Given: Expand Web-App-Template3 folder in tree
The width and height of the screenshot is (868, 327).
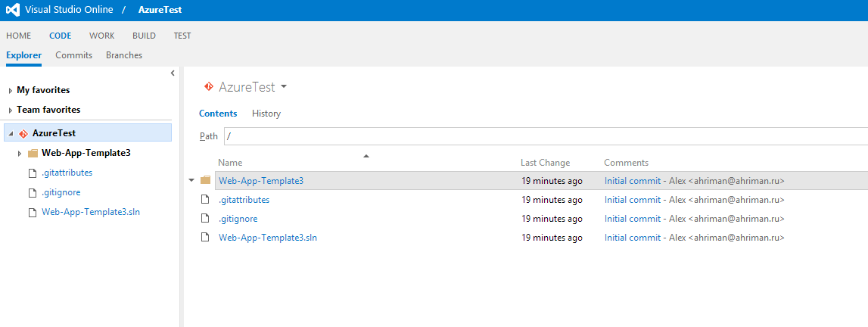Looking at the screenshot, I should (20, 153).
